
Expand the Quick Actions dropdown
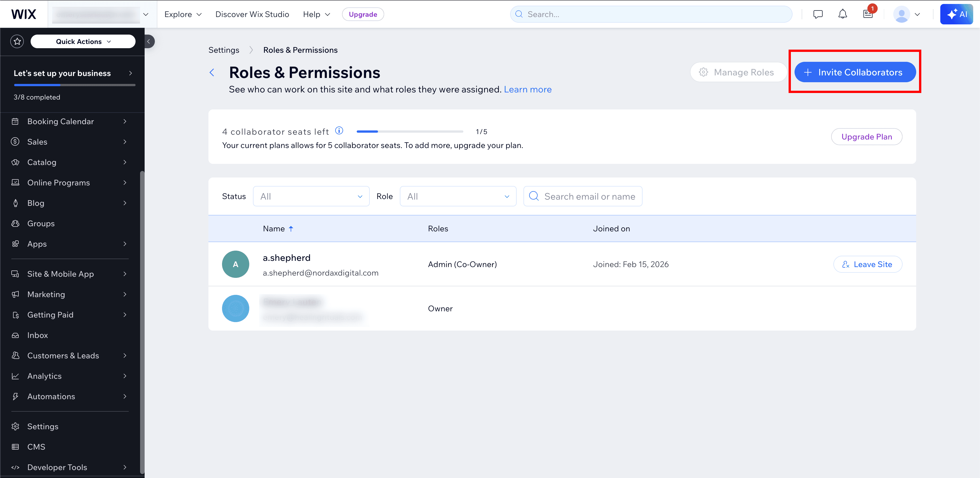click(x=83, y=41)
